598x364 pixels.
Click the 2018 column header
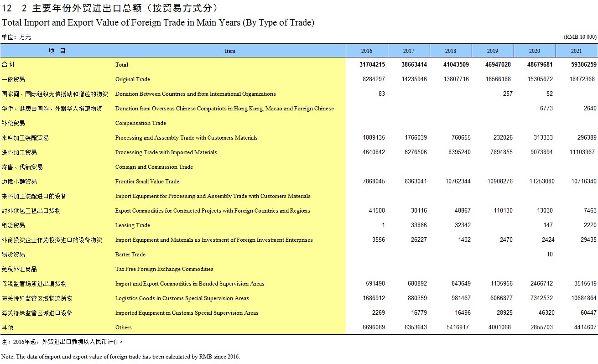[451, 51]
